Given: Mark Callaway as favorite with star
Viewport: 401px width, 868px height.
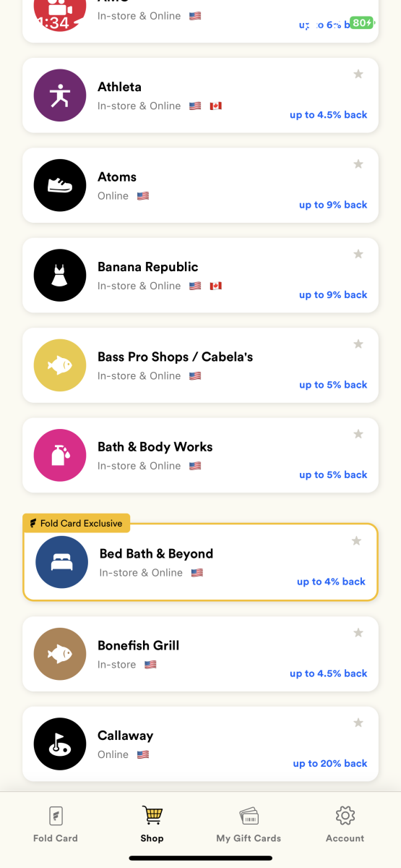Looking at the screenshot, I should (358, 723).
